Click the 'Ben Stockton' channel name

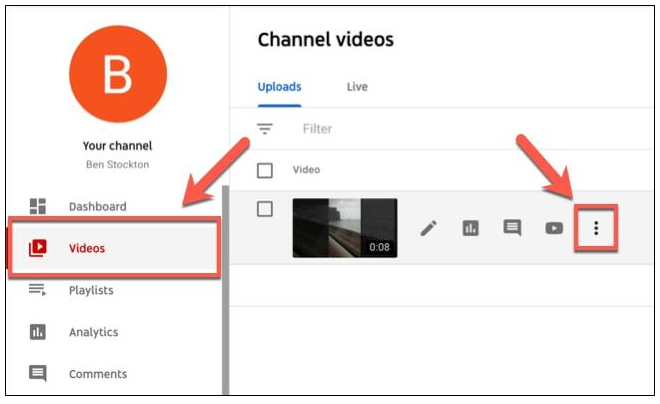117,165
